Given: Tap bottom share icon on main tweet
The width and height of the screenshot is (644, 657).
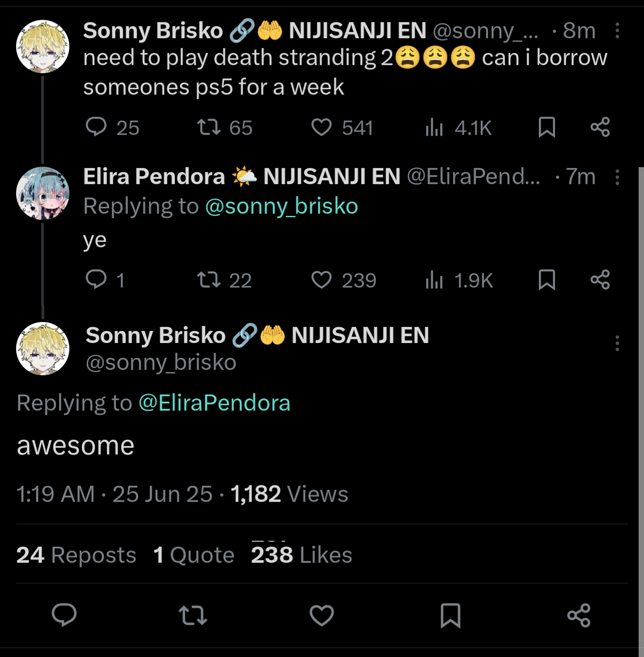Looking at the screenshot, I should tap(579, 615).
